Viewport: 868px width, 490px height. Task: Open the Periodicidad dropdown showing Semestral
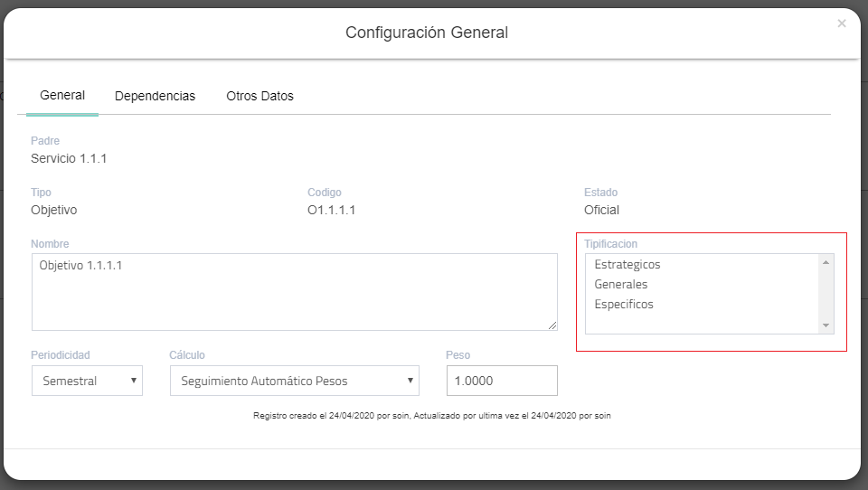pos(87,381)
